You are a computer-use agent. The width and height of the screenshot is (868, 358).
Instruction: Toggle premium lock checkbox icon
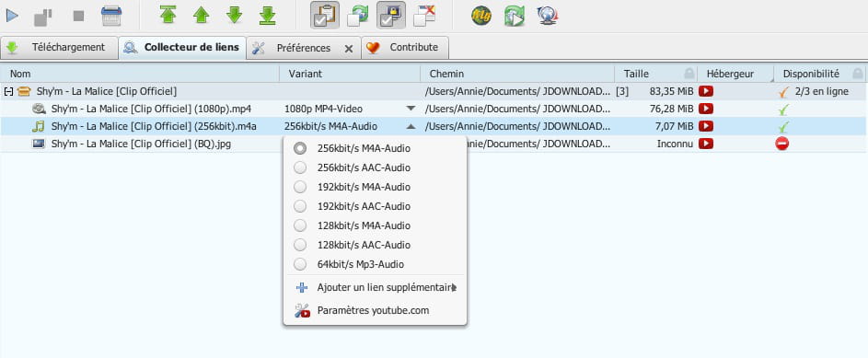click(x=391, y=15)
